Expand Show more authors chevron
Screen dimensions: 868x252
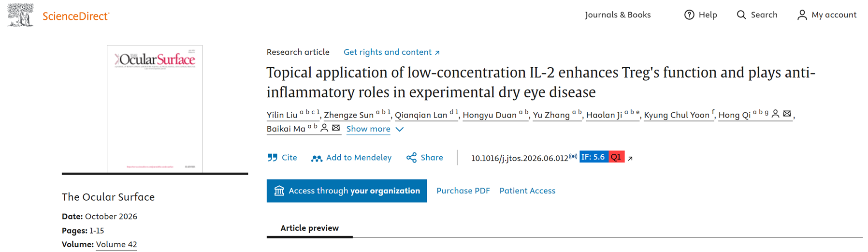coord(399,129)
